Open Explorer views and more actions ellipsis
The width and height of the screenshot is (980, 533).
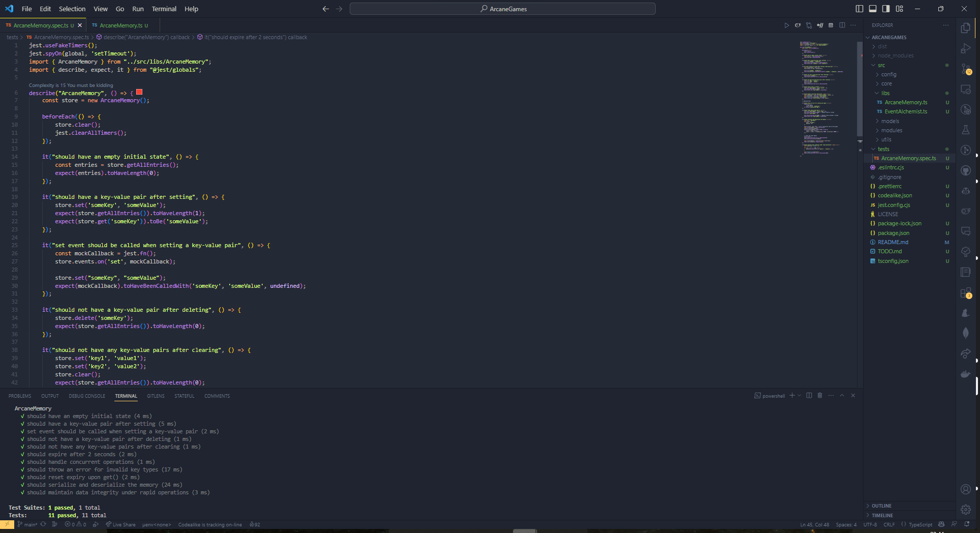[946, 25]
